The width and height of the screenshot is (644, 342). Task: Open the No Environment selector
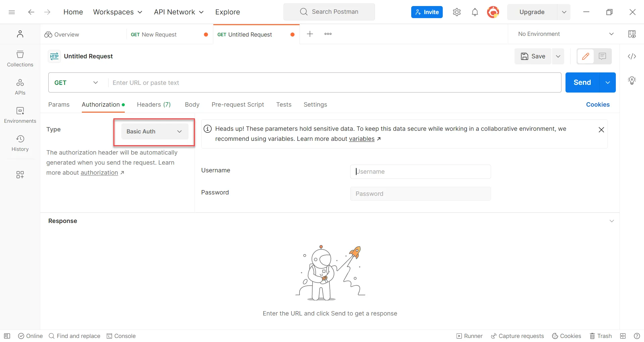click(566, 34)
